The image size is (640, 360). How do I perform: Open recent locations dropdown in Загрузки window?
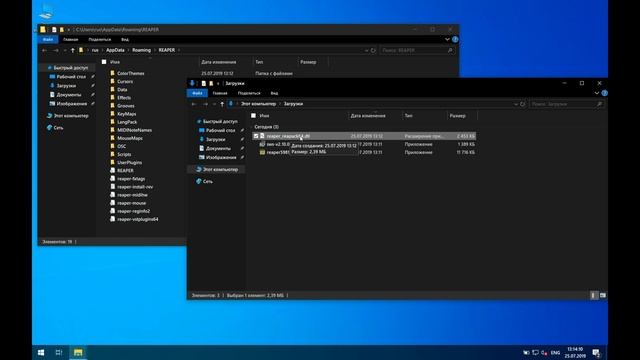point(214,104)
